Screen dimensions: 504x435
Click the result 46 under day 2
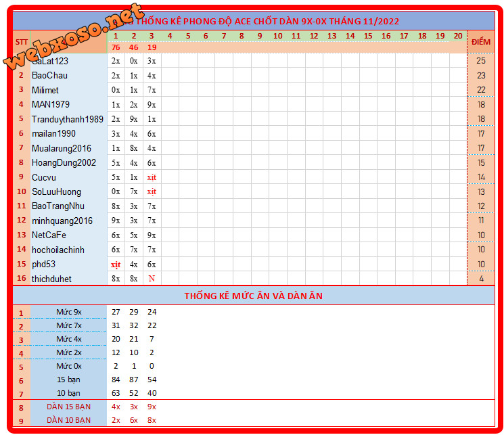pos(134,47)
